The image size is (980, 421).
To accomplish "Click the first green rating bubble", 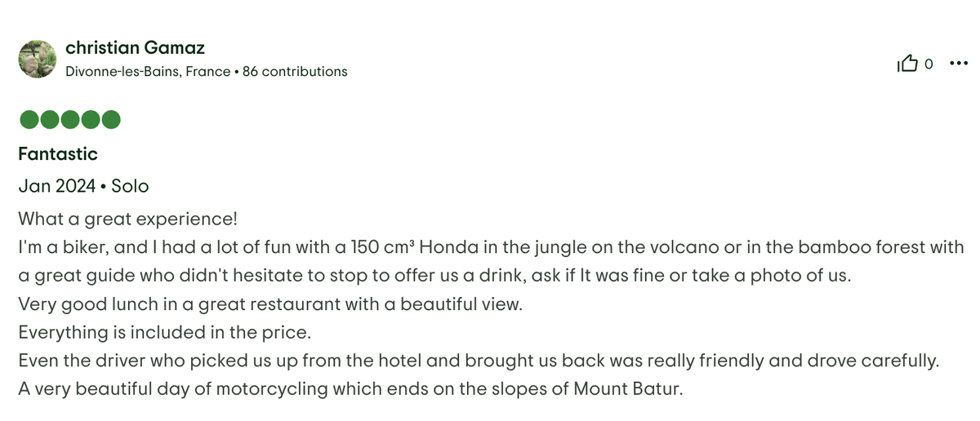I will 29,120.
